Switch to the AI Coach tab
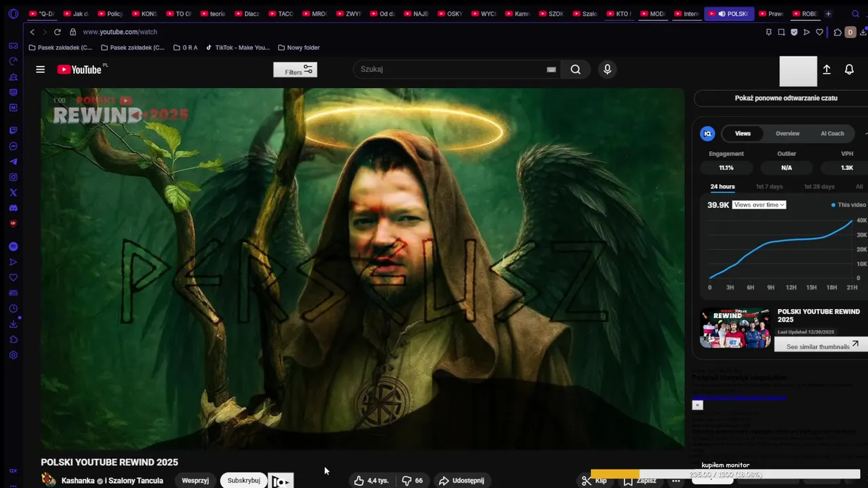 pos(832,134)
